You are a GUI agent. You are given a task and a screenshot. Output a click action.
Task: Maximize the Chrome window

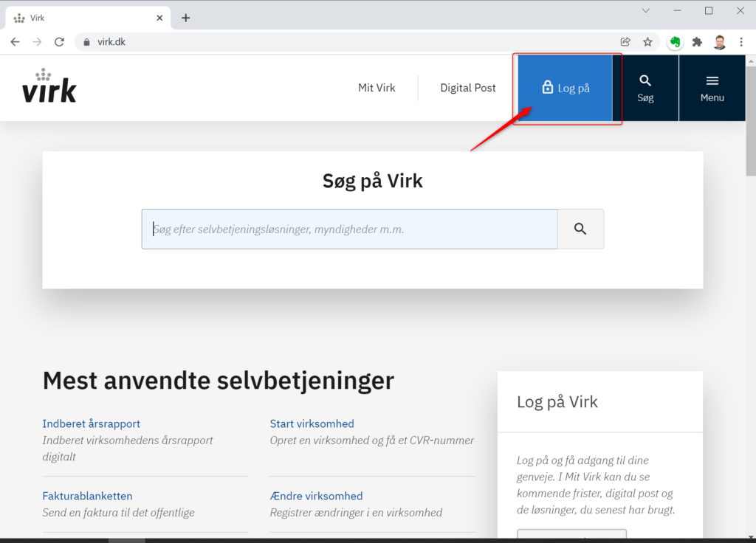click(709, 10)
